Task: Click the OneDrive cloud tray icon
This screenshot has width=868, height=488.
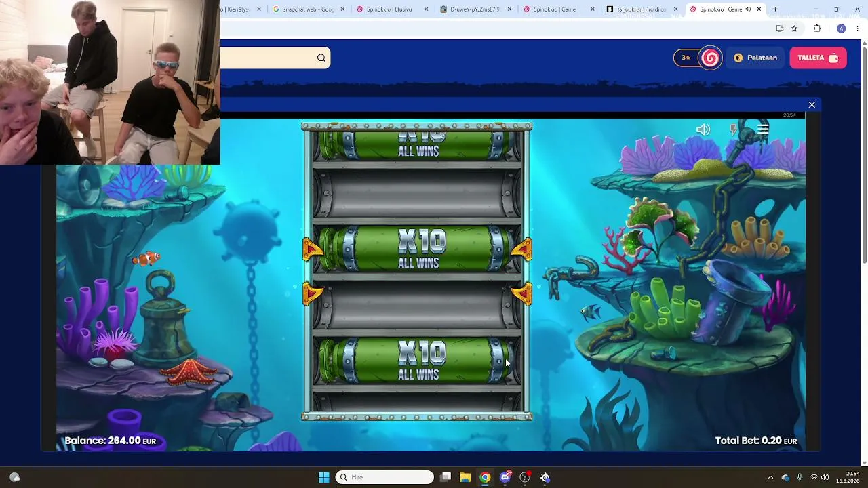Action: 785,477
